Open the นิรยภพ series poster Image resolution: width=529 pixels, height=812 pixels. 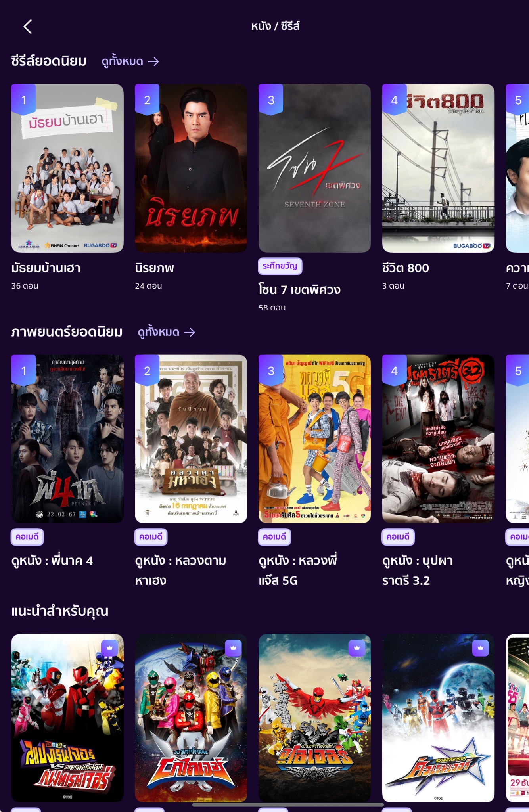point(191,168)
